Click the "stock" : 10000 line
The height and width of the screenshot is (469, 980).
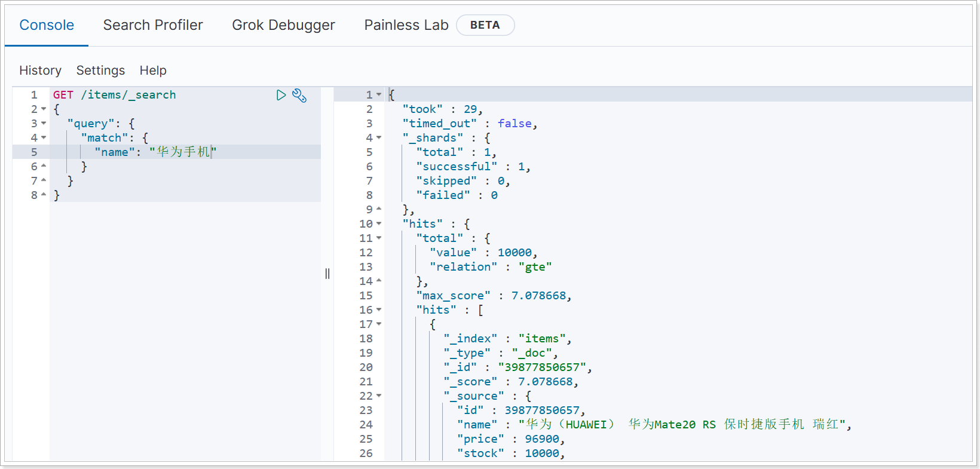511,453
